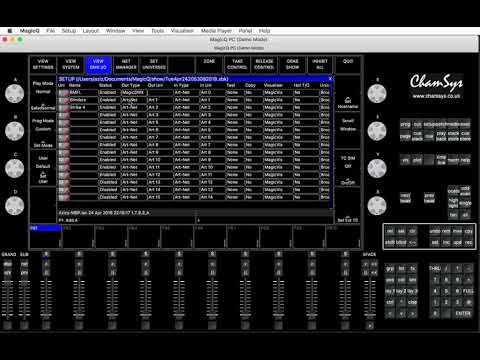Screen dimensions: 480x360
Task: Adjust the GRAND master fader
Action: (x=8, y=299)
